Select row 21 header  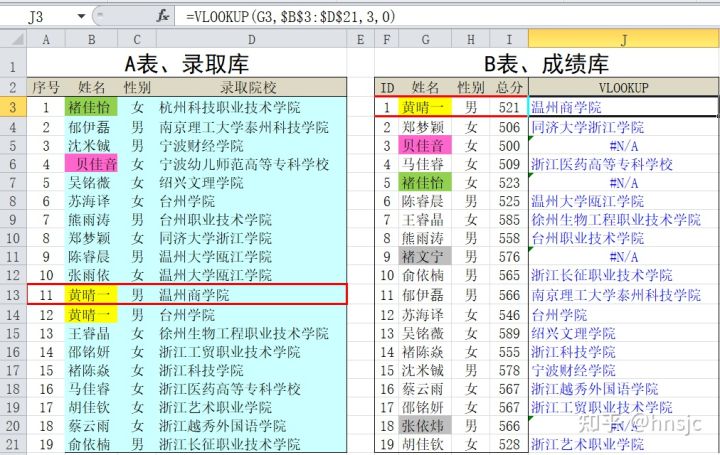click(13, 444)
